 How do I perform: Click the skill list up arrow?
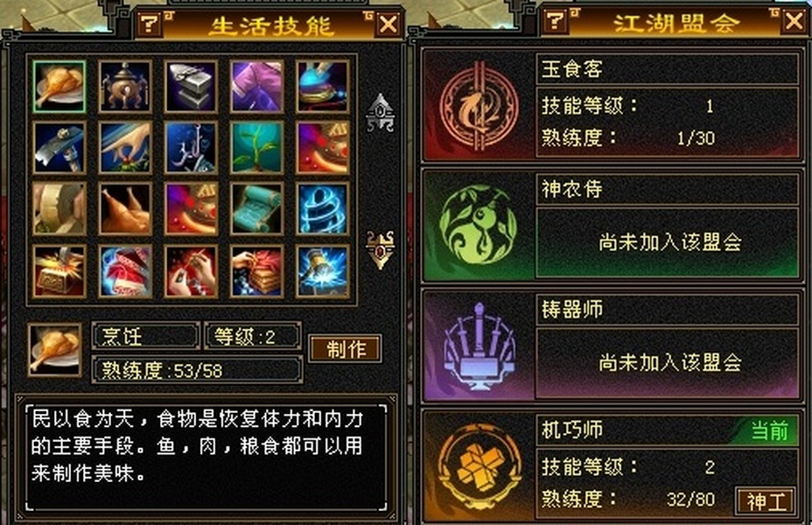(x=380, y=112)
